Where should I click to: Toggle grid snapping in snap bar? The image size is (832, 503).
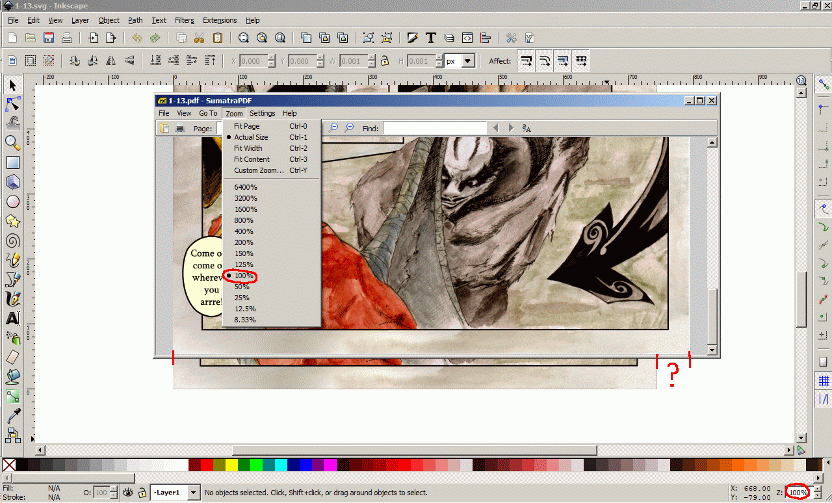pyautogui.click(x=823, y=380)
